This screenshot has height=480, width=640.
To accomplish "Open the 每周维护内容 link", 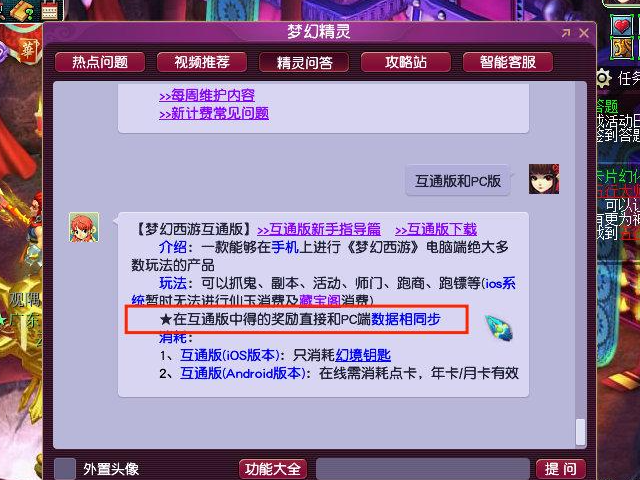I will point(207,96).
